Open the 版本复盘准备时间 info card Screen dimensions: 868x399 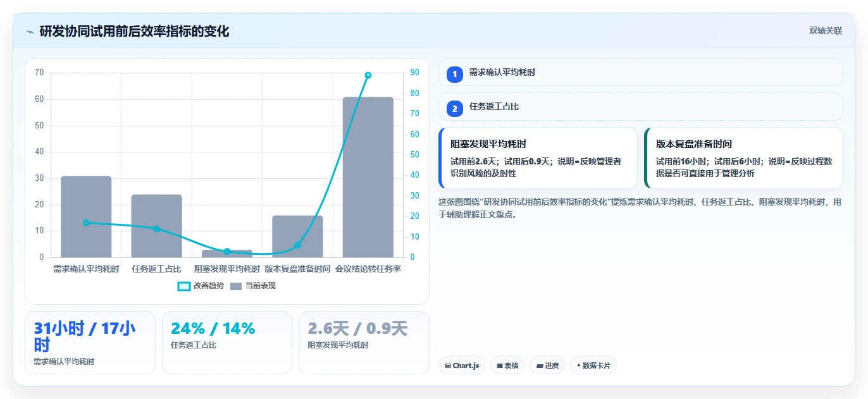click(743, 158)
